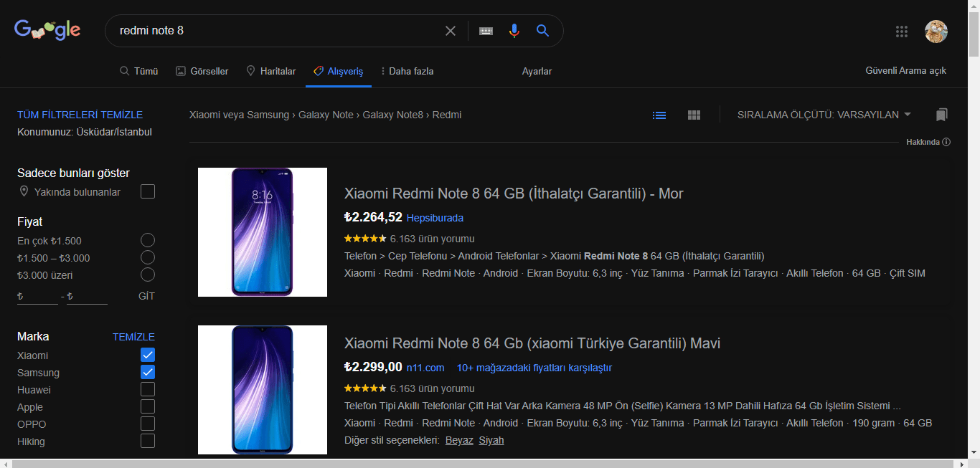The image size is (980, 468).
Task: Clear the search box with X icon
Action: 451,31
